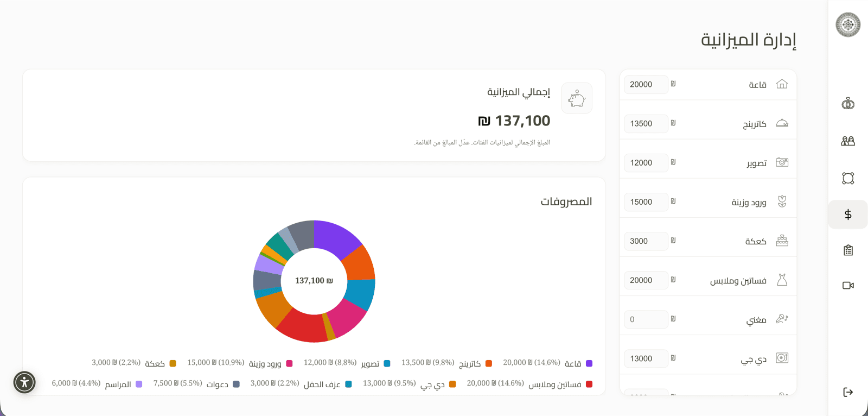This screenshot has height=416, width=868.
Task: Edit the كاترينج budget field showing 13500
Action: point(646,124)
